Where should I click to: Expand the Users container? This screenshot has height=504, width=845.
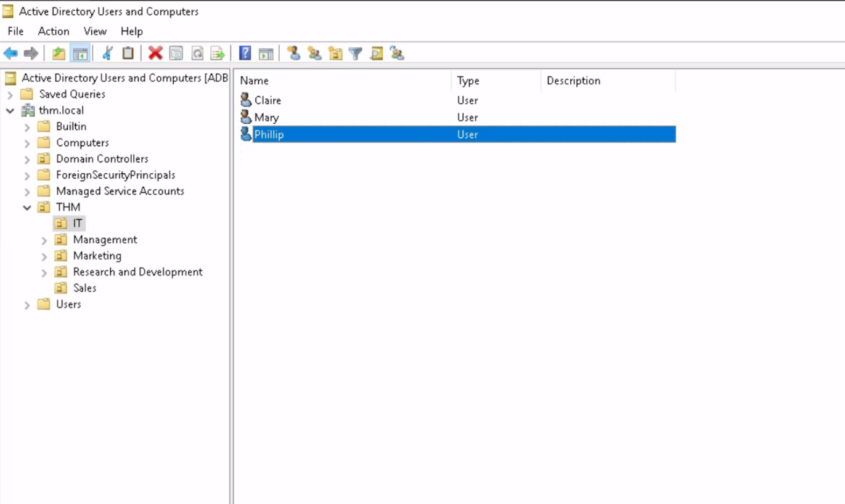point(27,305)
